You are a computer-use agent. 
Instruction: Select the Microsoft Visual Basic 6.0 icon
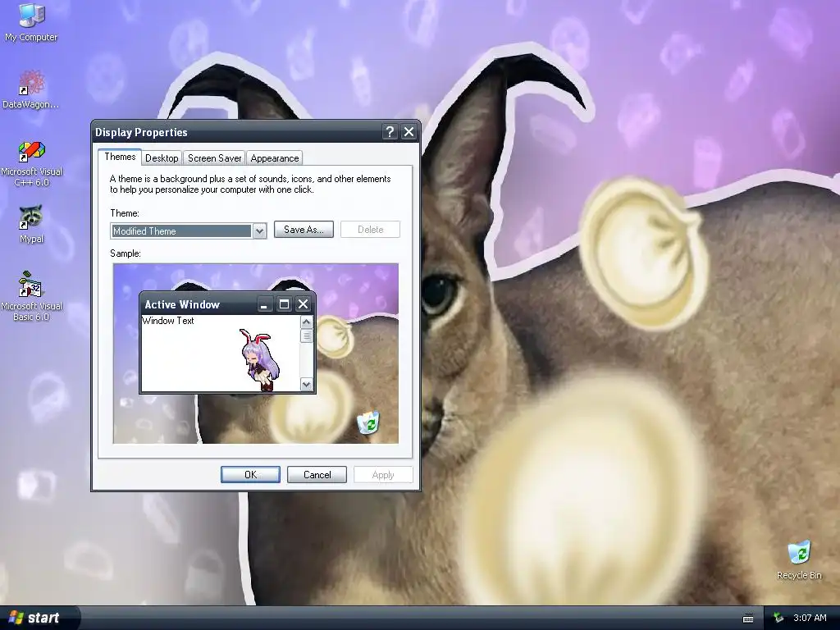point(31,296)
